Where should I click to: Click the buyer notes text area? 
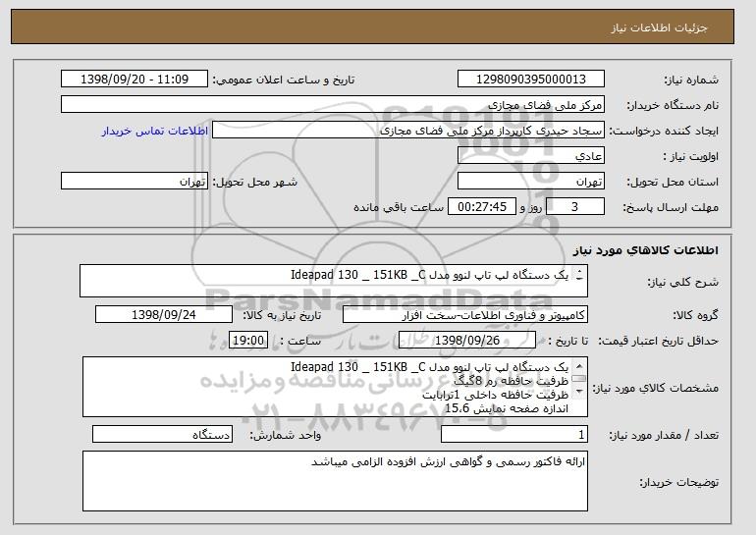point(335,481)
